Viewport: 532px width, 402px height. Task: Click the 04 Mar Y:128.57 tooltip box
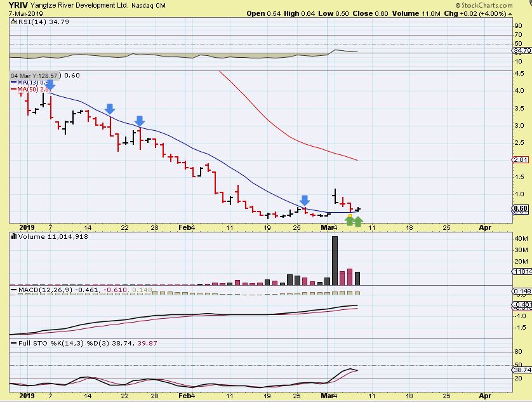(34, 76)
